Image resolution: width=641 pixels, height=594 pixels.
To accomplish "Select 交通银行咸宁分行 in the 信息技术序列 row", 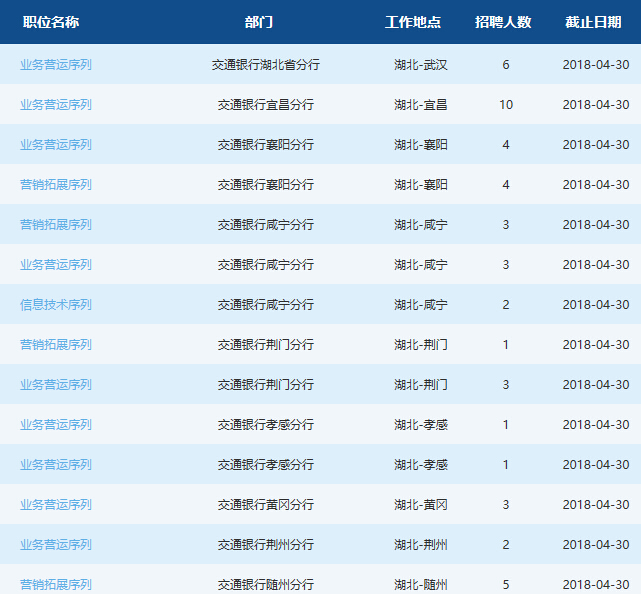I will pyautogui.click(x=266, y=305).
